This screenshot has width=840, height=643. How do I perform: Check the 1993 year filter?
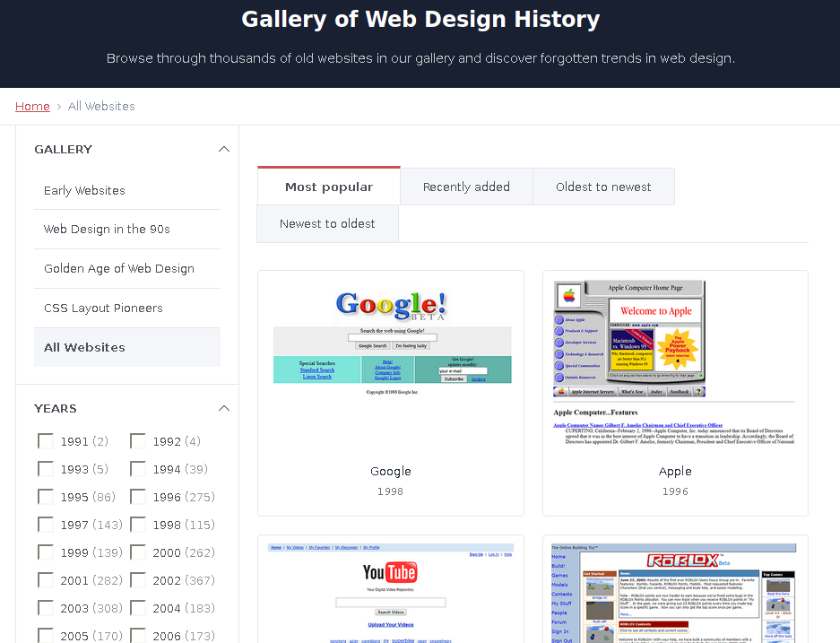coord(46,469)
